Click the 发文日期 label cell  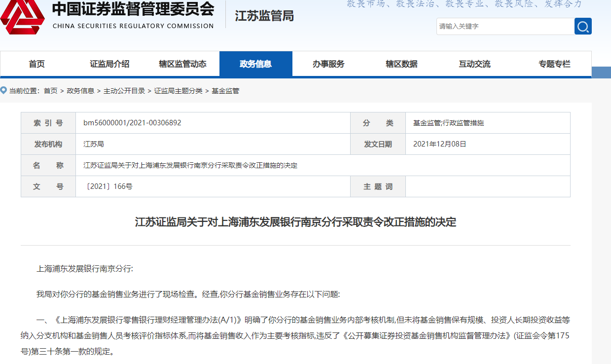coord(378,144)
